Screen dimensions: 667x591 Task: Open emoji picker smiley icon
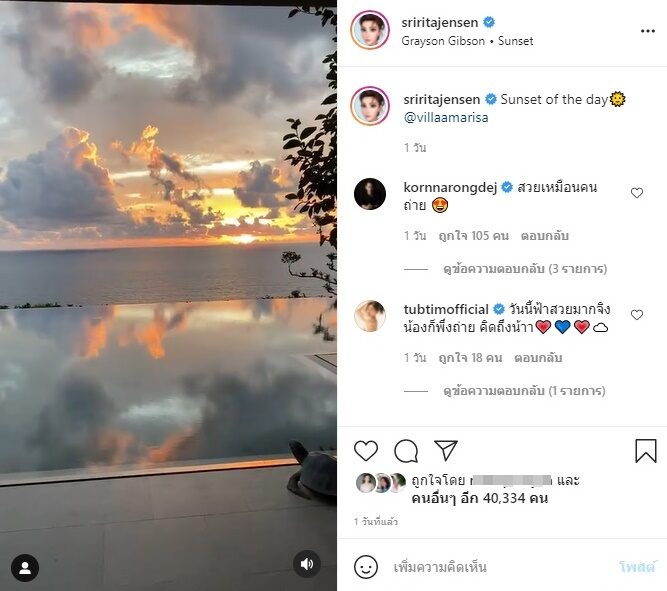click(367, 567)
